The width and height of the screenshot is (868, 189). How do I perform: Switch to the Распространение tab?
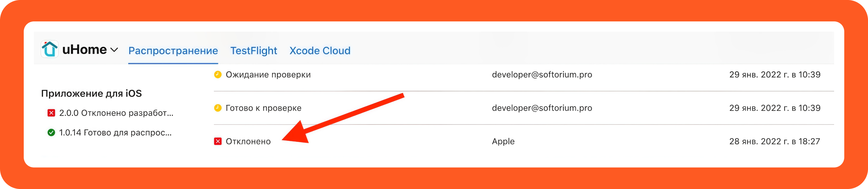tap(173, 51)
